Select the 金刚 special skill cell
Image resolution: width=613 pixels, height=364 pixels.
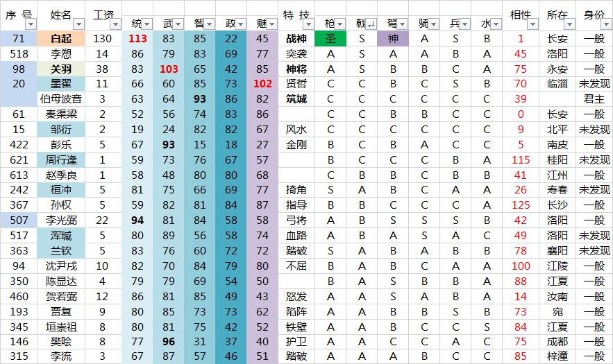pos(296,145)
